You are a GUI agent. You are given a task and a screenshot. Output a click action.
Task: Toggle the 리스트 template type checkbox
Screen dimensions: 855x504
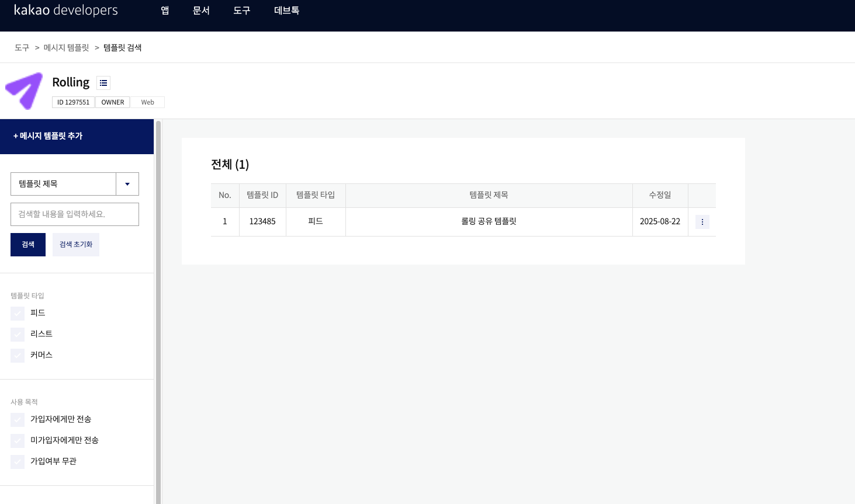coord(17,333)
